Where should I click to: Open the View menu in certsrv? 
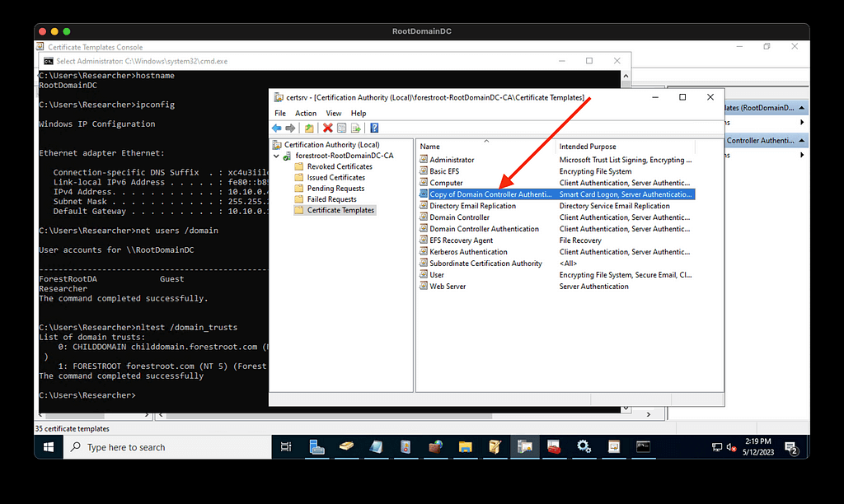click(333, 113)
